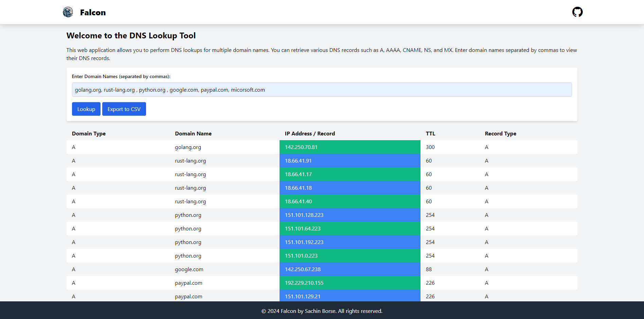Click the DNS tool description paragraph
644x319 pixels.
point(322,54)
